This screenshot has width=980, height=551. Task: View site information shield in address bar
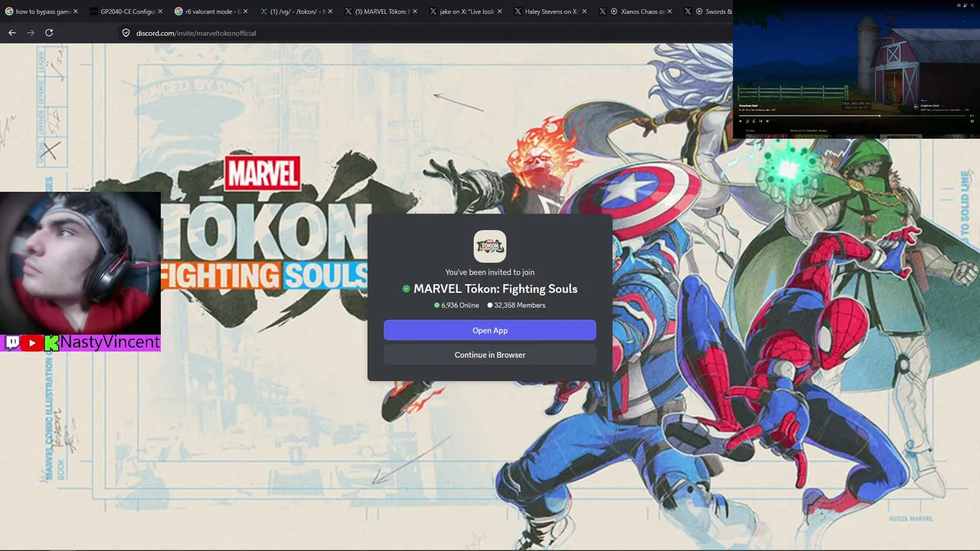[126, 33]
